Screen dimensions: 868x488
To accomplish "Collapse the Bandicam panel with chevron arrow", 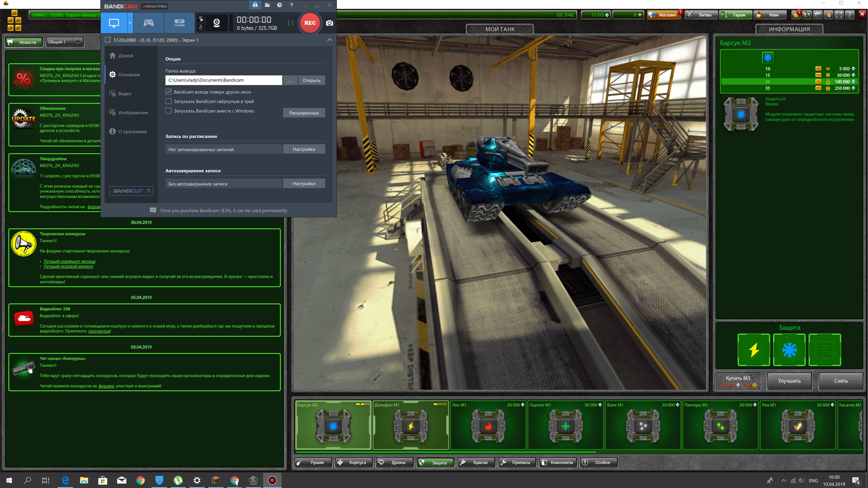I will (330, 40).
